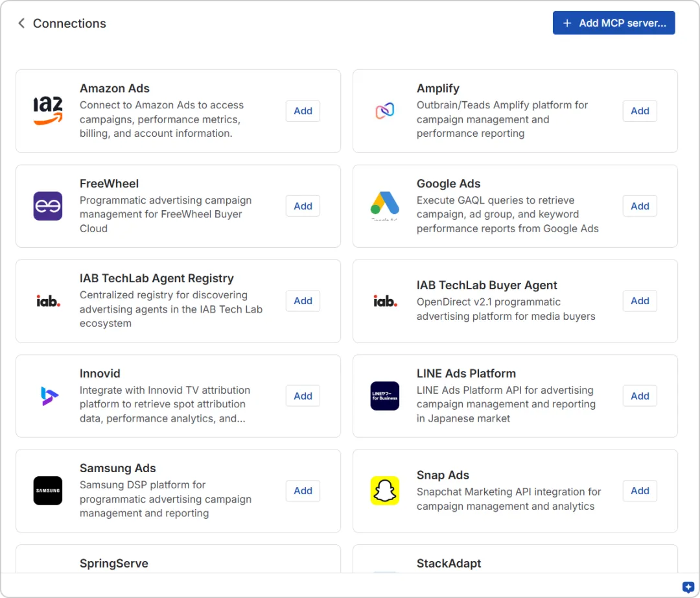Click the SpringServe title
The height and width of the screenshot is (598, 700).
(114, 563)
